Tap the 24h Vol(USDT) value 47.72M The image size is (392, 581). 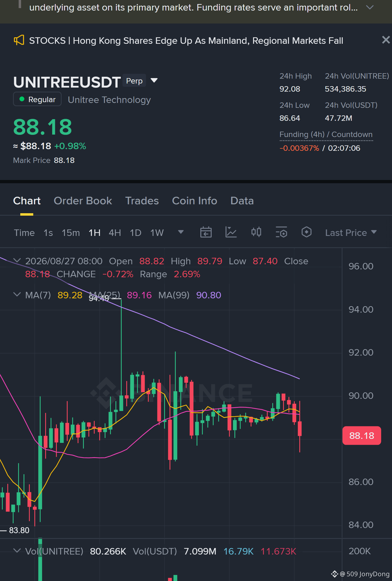point(338,118)
